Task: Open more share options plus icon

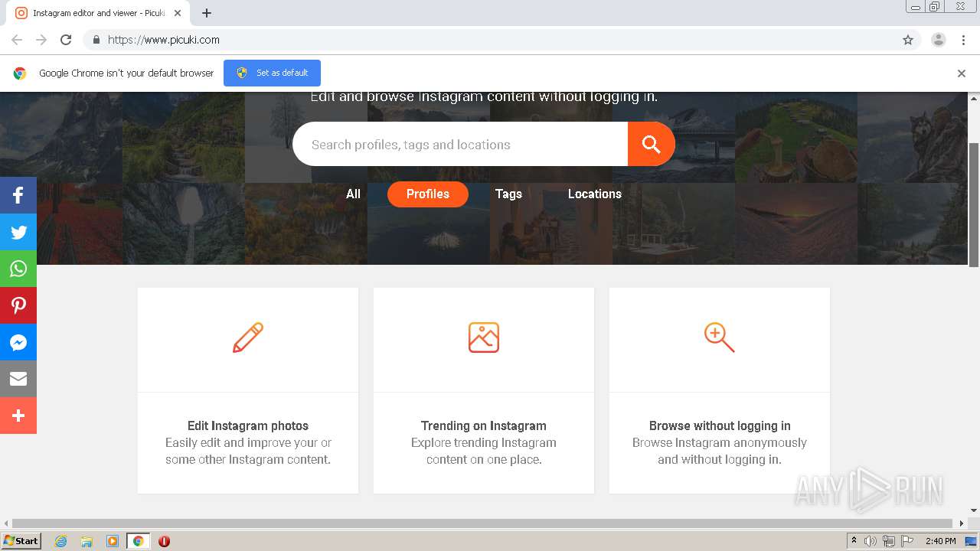Action: click(x=18, y=416)
